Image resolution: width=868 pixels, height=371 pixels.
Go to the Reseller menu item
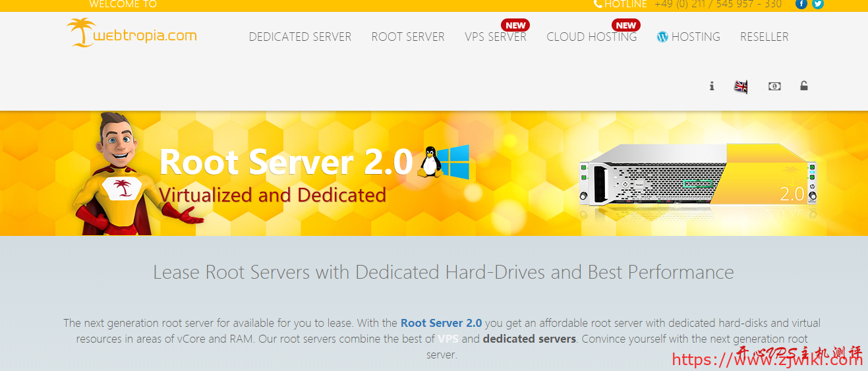[764, 37]
